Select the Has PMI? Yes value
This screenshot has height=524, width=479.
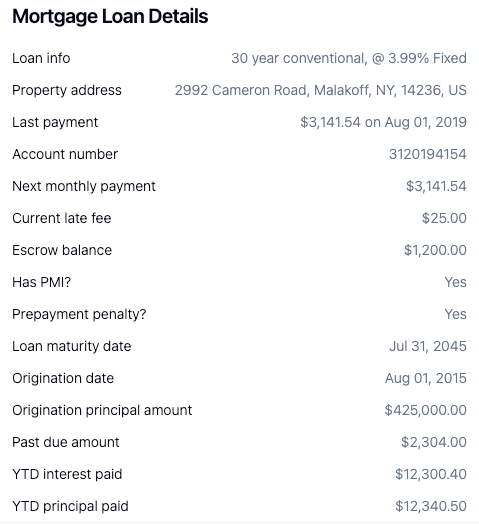455,282
